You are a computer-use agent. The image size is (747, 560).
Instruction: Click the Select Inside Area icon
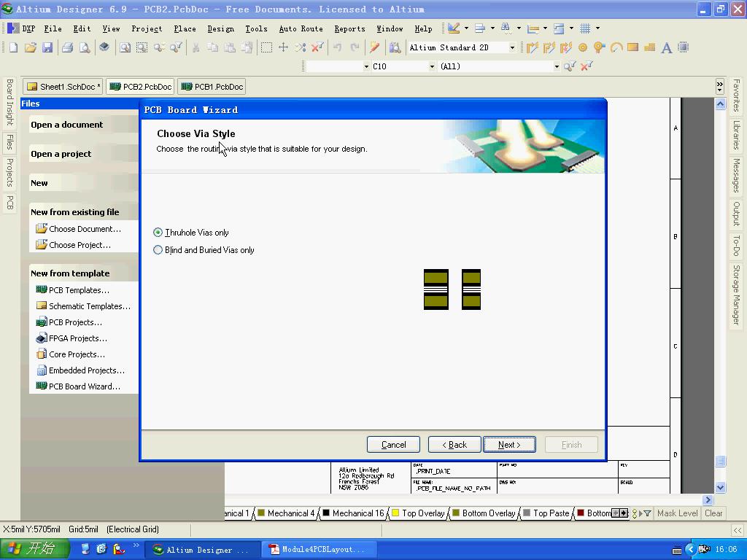267,47
